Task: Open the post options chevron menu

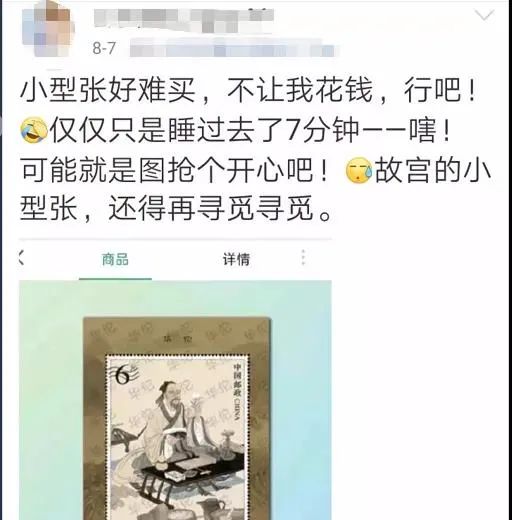Action: pos(484,15)
